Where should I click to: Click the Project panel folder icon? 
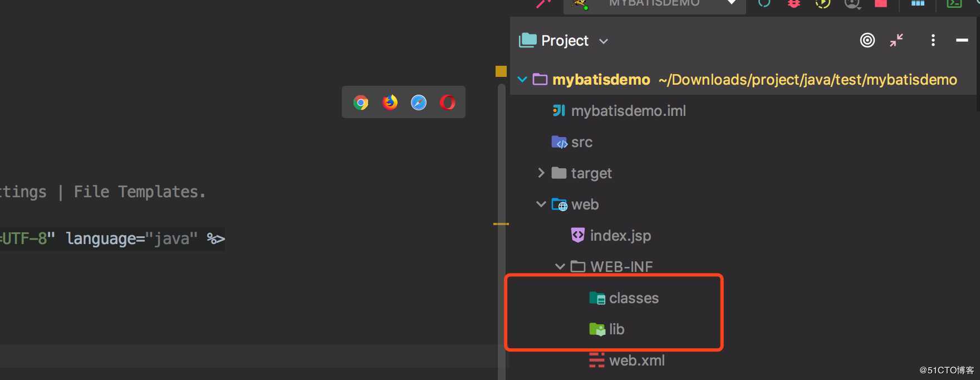(527, 40)
